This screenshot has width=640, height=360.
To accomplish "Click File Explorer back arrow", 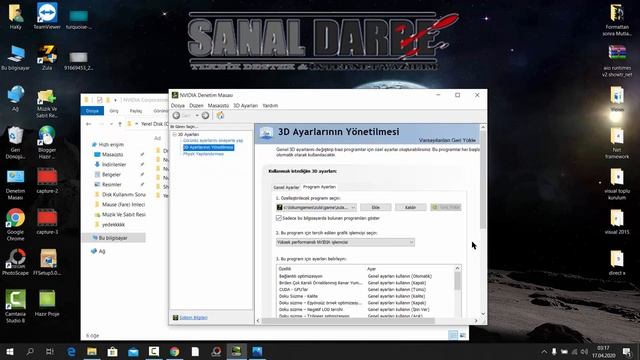I will [x=89, y=124].
